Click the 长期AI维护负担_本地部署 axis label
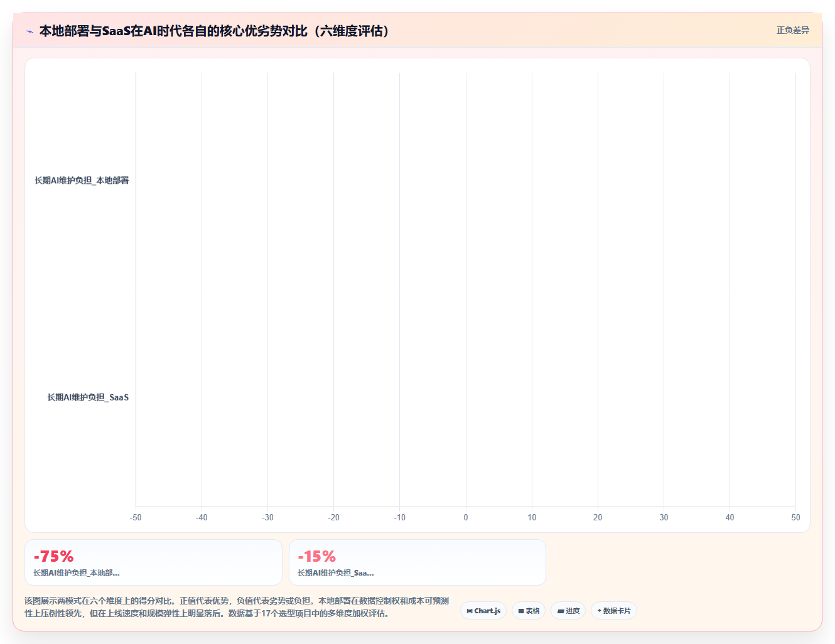Image resolution: width=835 pixels, height=644 pixels. tap(82, 181)
